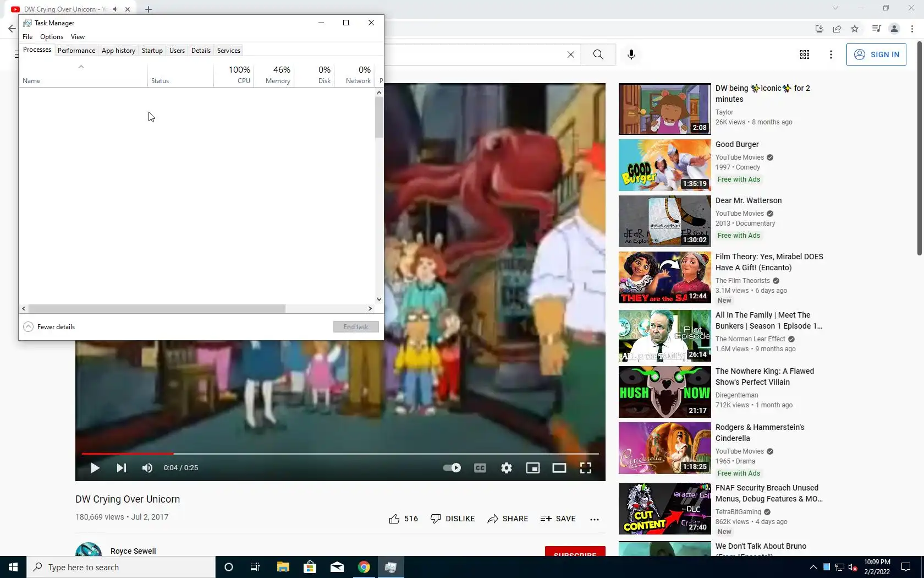Open File Explorer from the taskbar

tap(283, 567)
